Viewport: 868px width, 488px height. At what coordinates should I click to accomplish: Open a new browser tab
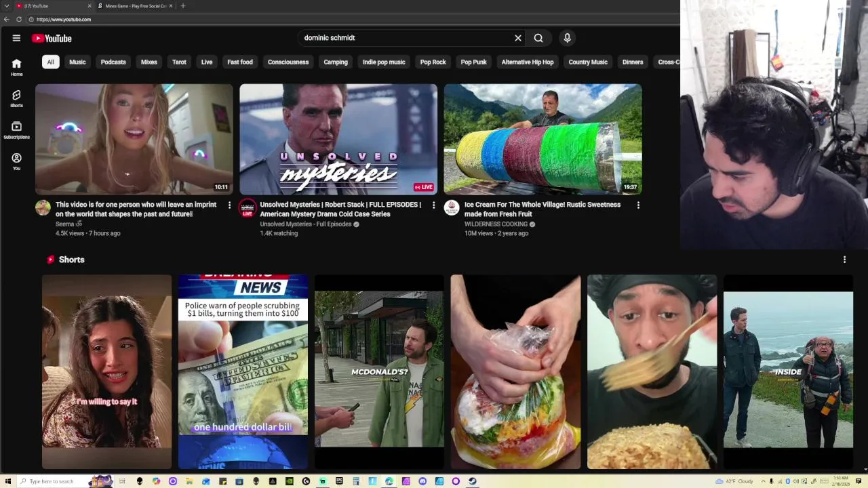click(x=182, y=6)
